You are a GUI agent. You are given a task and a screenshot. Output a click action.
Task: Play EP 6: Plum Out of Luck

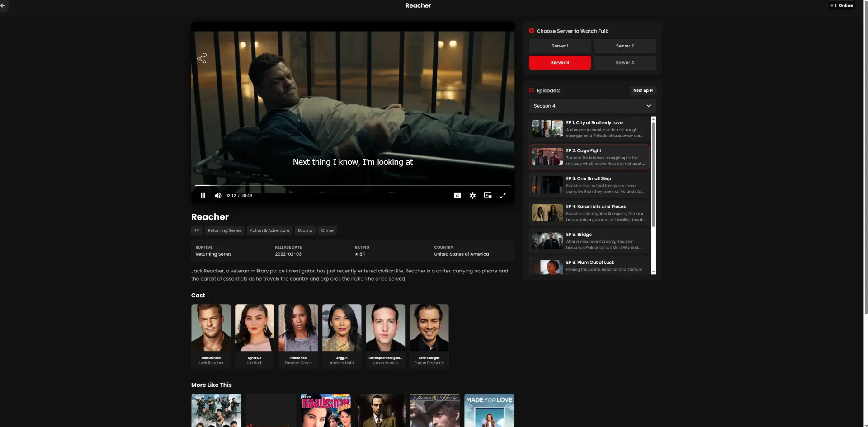[x=589, y=266]
